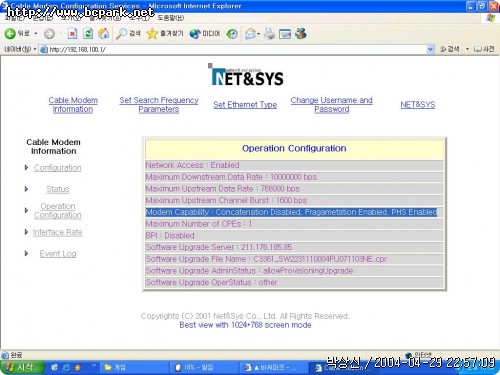Open the Interface Rate sidebar link
Viewport: 500px width, 375px height.
tap(57, 232)
